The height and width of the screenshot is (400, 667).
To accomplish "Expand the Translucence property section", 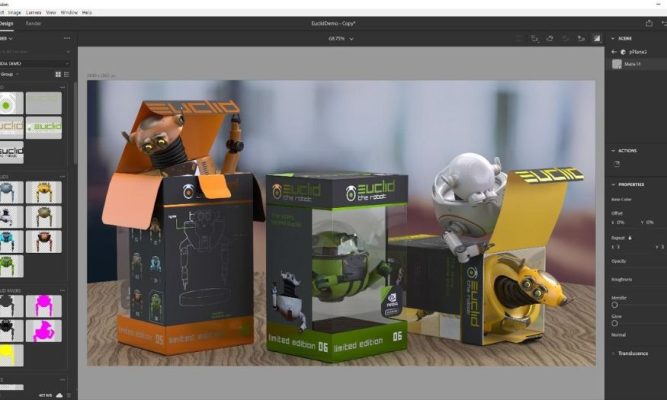I will (613, 352).
